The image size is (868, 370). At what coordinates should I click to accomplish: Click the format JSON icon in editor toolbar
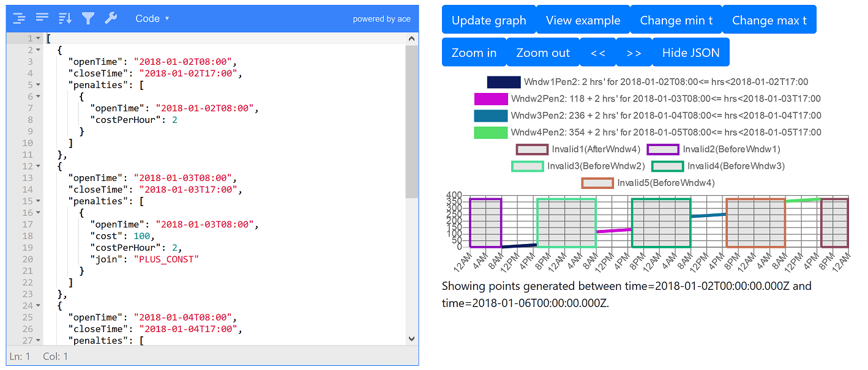point(19,18)
